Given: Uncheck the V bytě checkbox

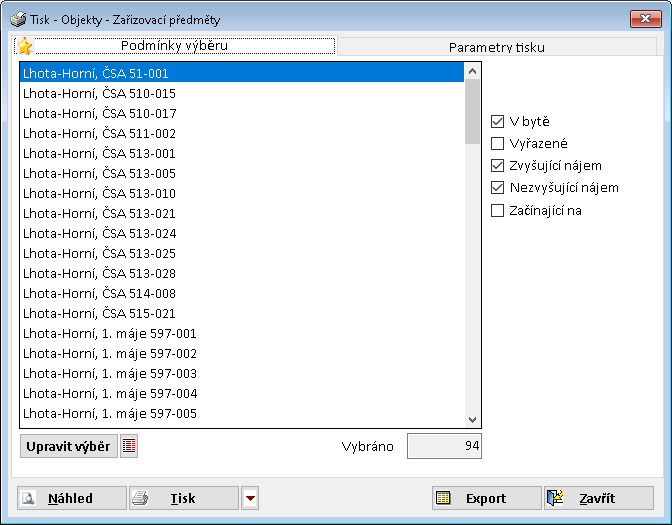Looking at the screenshot, I should [x=498, y=122].
